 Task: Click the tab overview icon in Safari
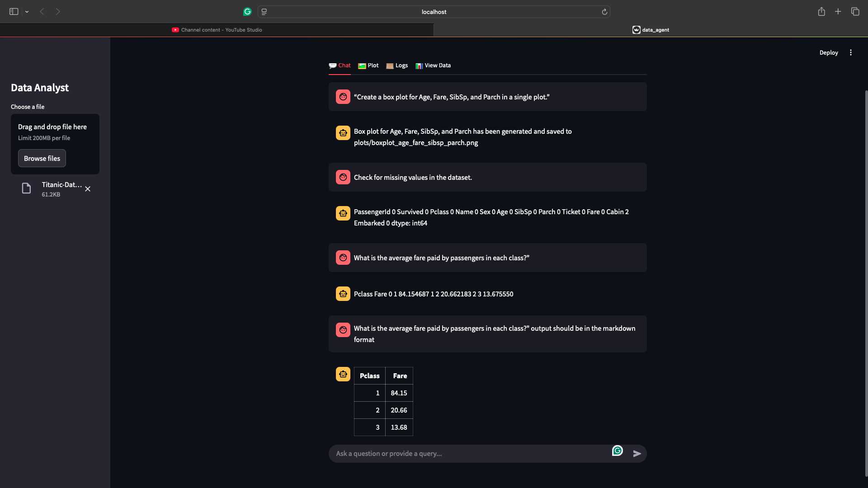pyautogui.click(x=855, y=11)
